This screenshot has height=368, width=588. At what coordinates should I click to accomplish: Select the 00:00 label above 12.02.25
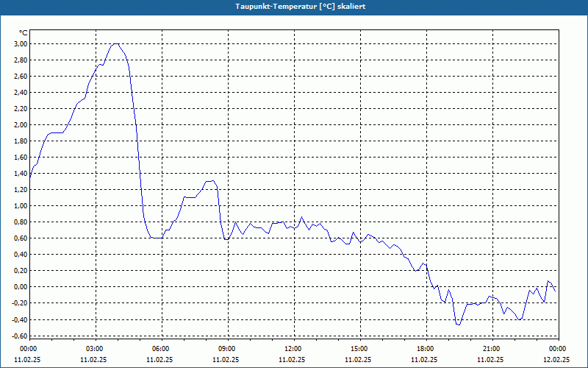559,349
